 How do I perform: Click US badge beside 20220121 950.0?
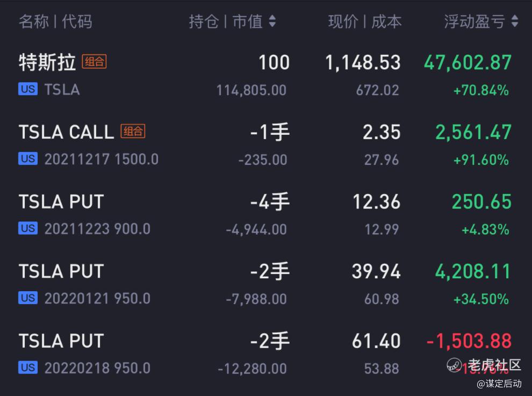(28, 298)
